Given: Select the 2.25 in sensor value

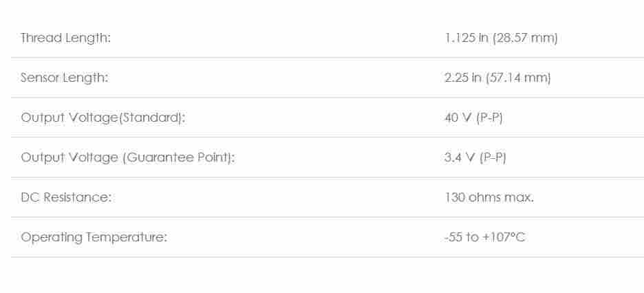Looking at the screenshot, I should (x=463, y=78).
